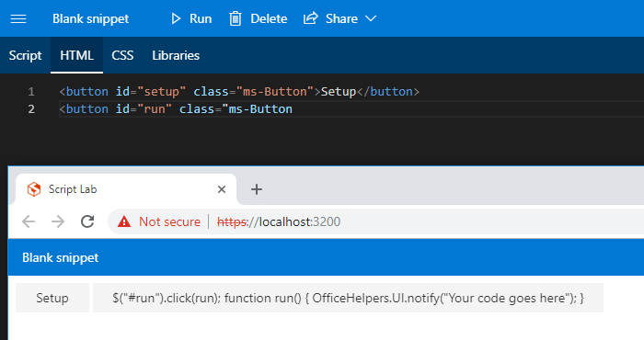
Task: Select the Script Lab browser tab
Action: [x=126, y=189]
